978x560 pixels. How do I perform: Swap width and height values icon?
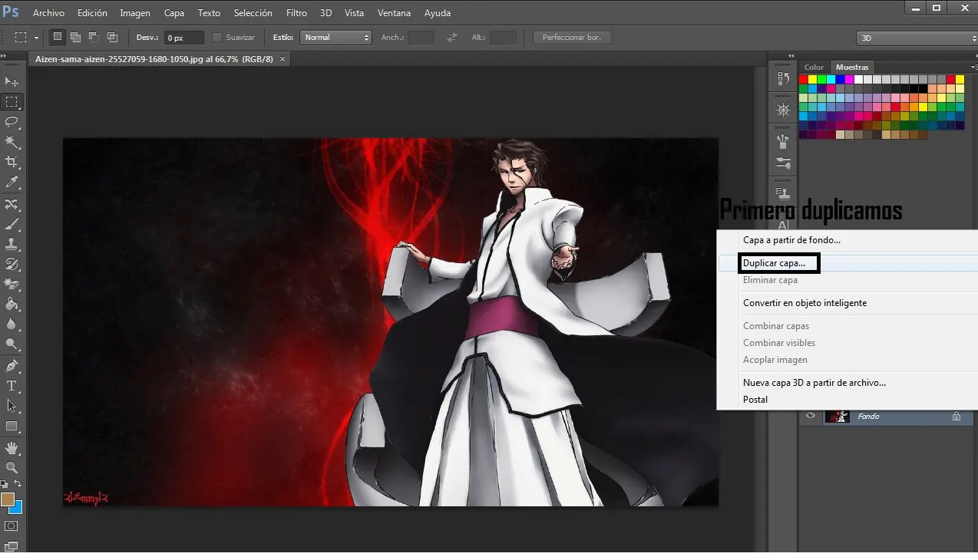452,37
